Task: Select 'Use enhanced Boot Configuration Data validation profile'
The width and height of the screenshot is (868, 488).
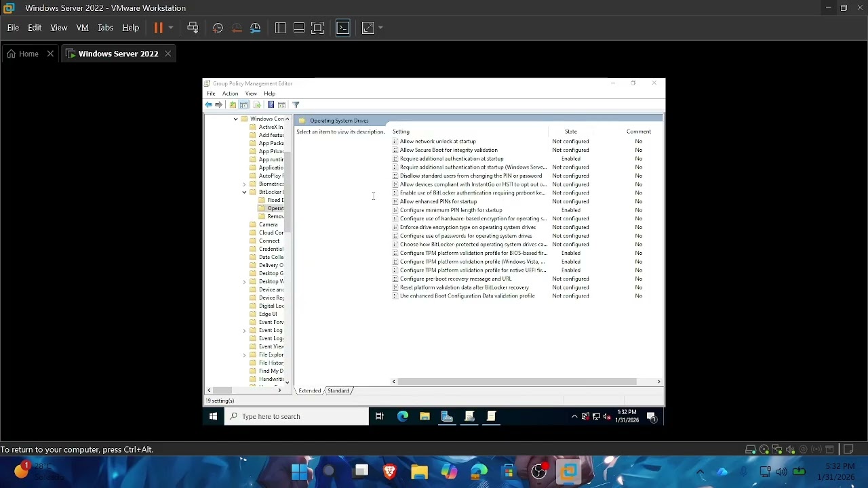Action: (x=467, y=296)
